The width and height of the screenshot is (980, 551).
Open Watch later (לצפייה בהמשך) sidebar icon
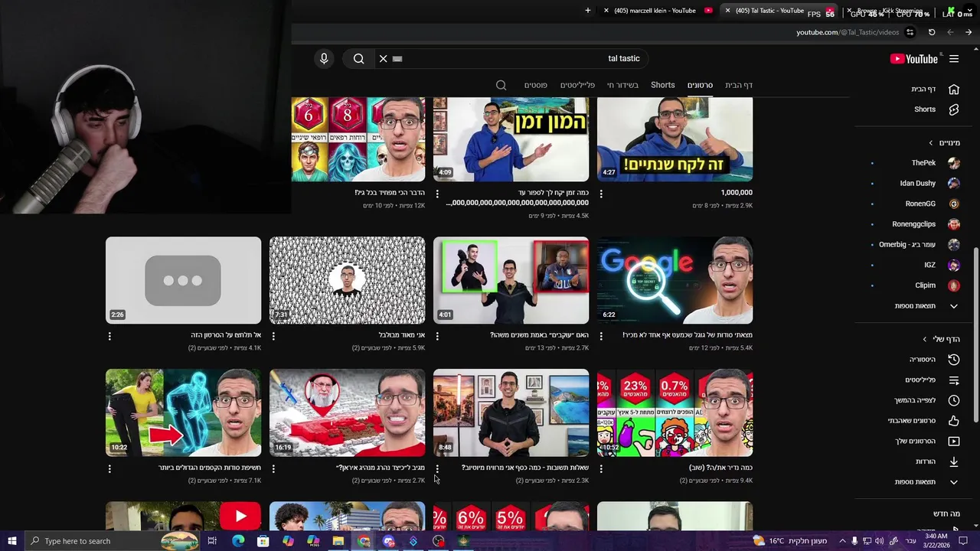pos(954,400)
